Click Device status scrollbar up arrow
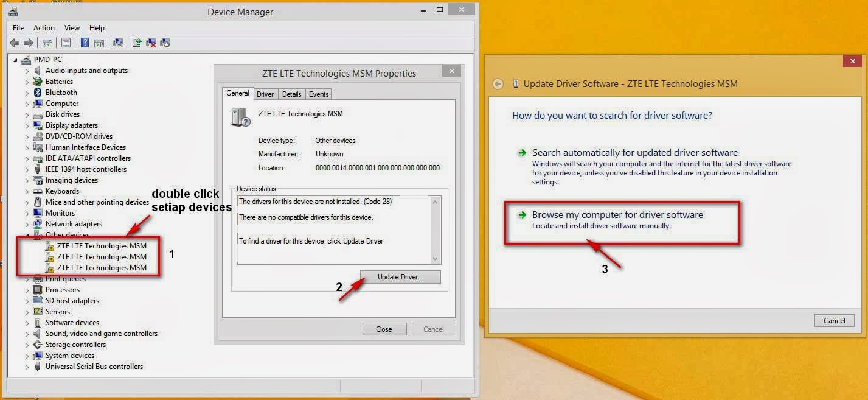Viewport: 868px width, 400px height. tap(435, 202)
